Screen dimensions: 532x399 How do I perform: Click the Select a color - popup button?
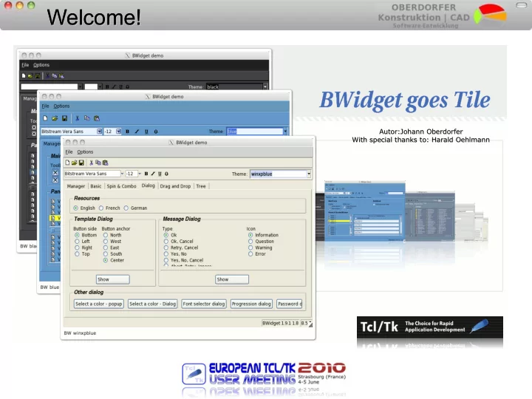tap(99, 304)
